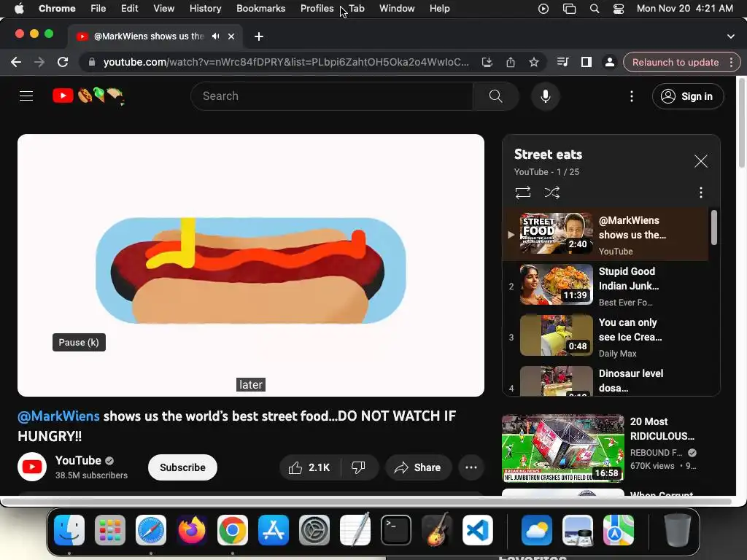Reload the YouTube page
This screenshot has width=747, height=560.
click(x=63, y=63)
